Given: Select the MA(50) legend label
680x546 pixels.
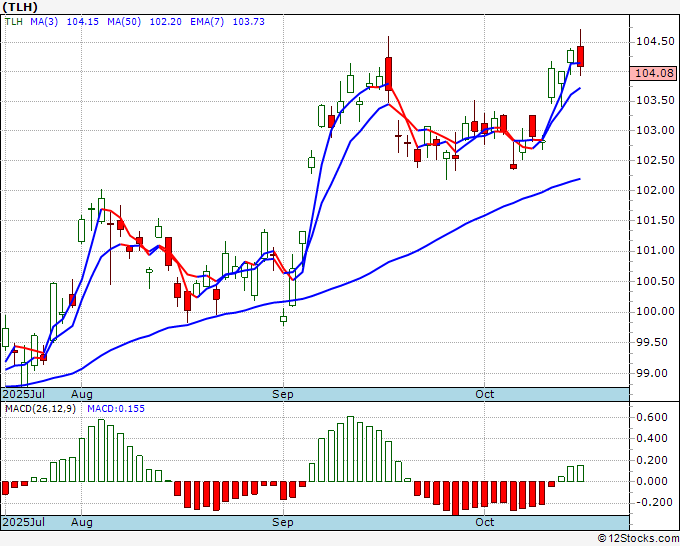Looking at the screenshot, I should pyautogui.click(x=124, y=22).
